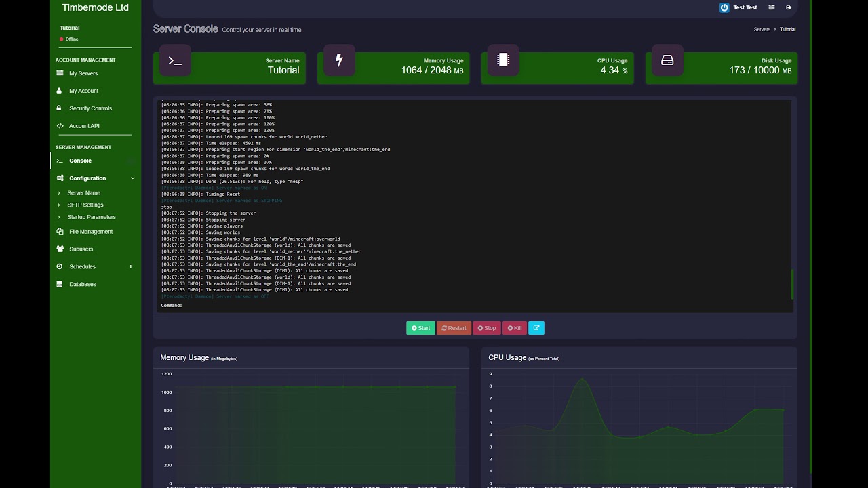Open the Account API page
Image resolution: width=868 pixels, height=488 pixels.
coord(84,126)
